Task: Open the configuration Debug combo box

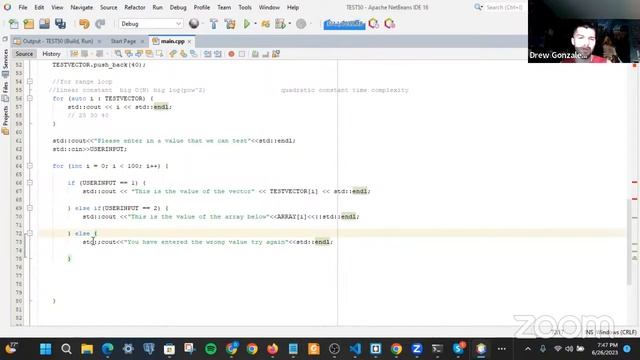Action: (151, 24)
